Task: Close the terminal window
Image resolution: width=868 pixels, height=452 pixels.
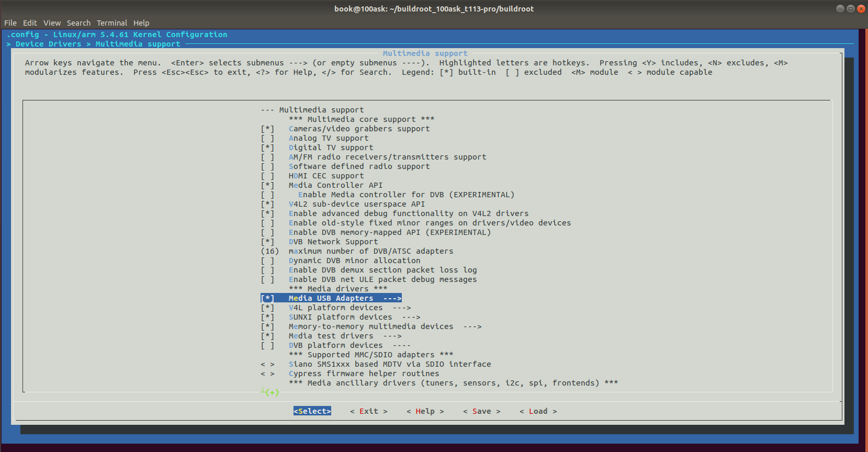Action: coord(861,8)
